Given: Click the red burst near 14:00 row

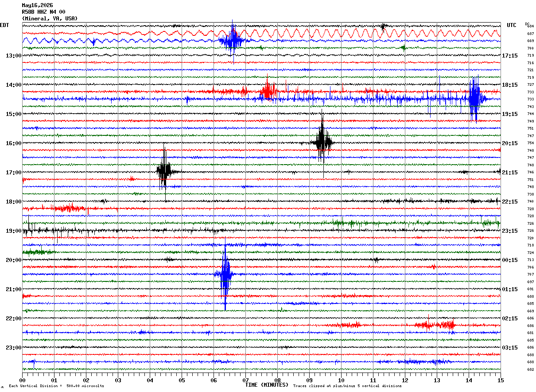Looking at the screenshot, I should coord(268,91).
